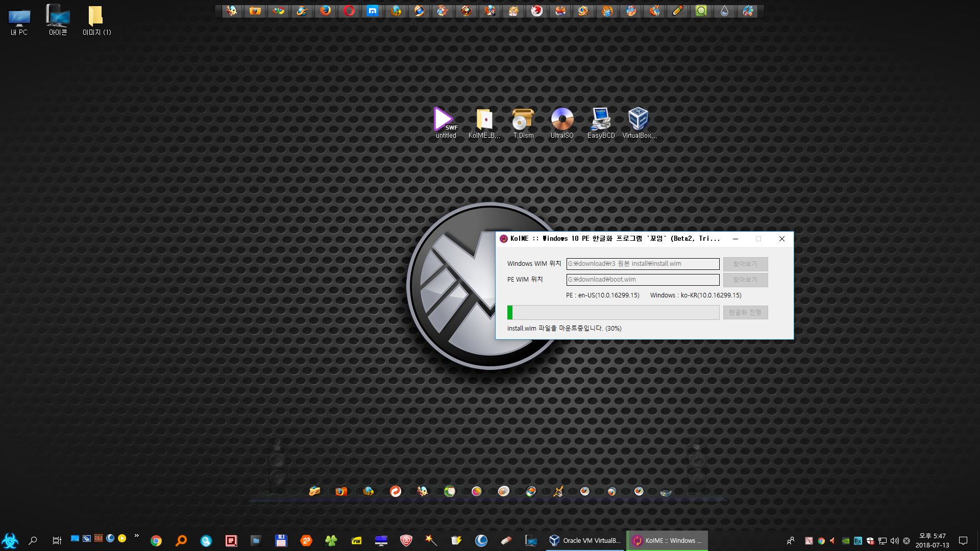Open the action center notifications
Image resolution: width=980 pixels, height=551 pixels.
tap(963, 541)
